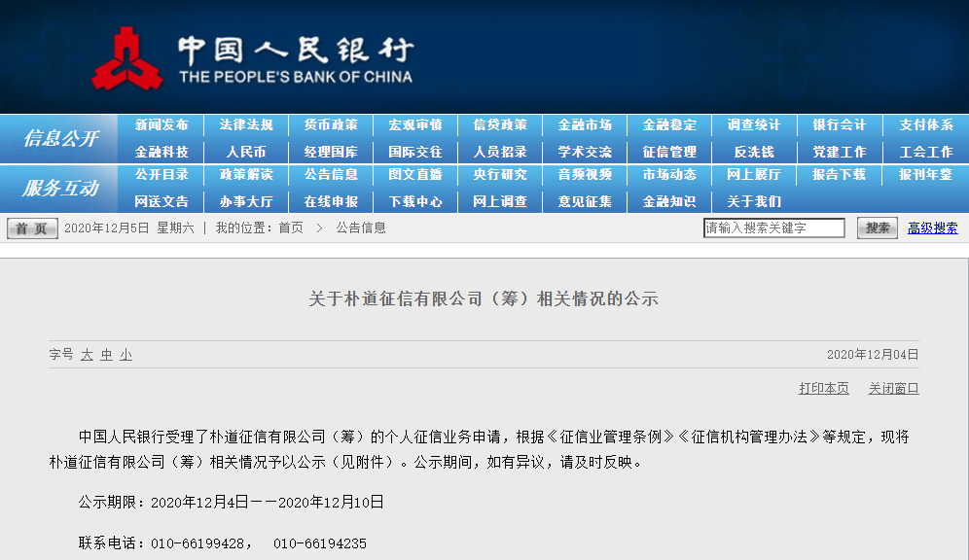Image resolution: width=969 pixels, height=560 pixels.
Task: Open 人员招录 page
Action: point(500,152)
